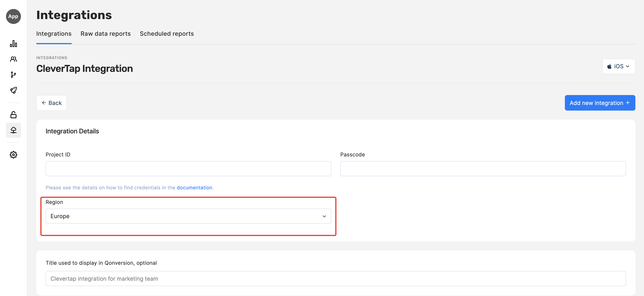Select the integrations cloud sidebar icon
Viewport: 644px width, 296px height.
pyautogui.click(x=13, y=130)
